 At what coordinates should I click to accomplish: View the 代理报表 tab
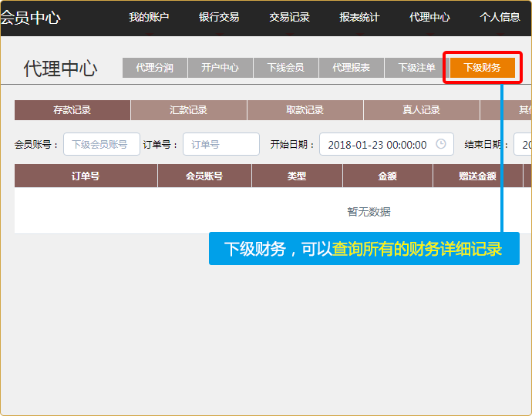(x=351, y=68)
